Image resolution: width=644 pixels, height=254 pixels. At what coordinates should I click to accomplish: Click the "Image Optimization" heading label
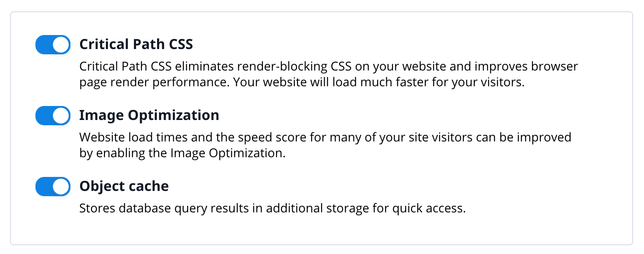pos(149,115)
